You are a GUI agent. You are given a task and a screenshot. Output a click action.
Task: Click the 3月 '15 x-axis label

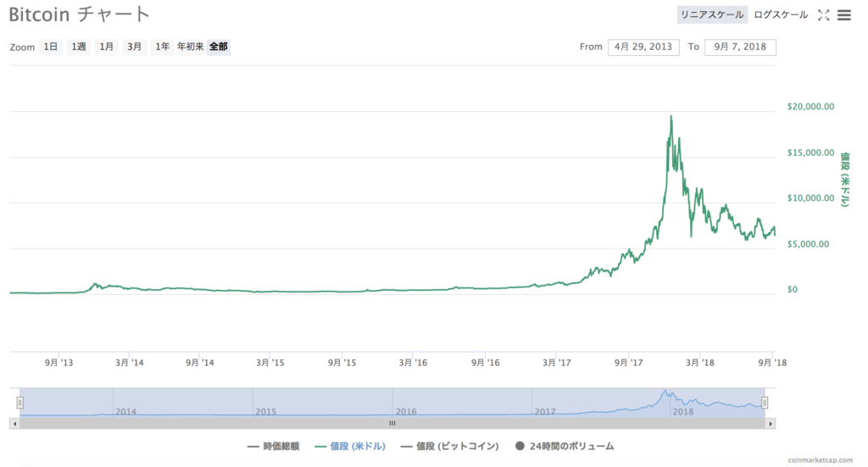[270, 363]
